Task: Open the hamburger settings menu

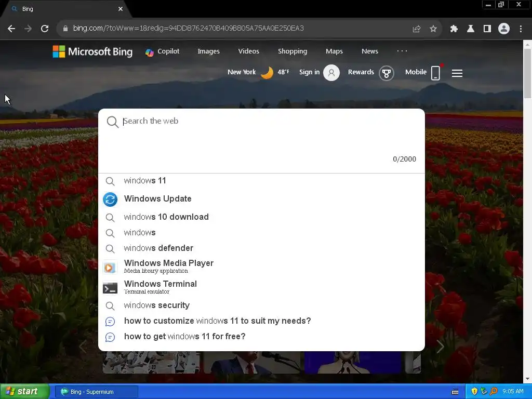Action: (457, 73)
